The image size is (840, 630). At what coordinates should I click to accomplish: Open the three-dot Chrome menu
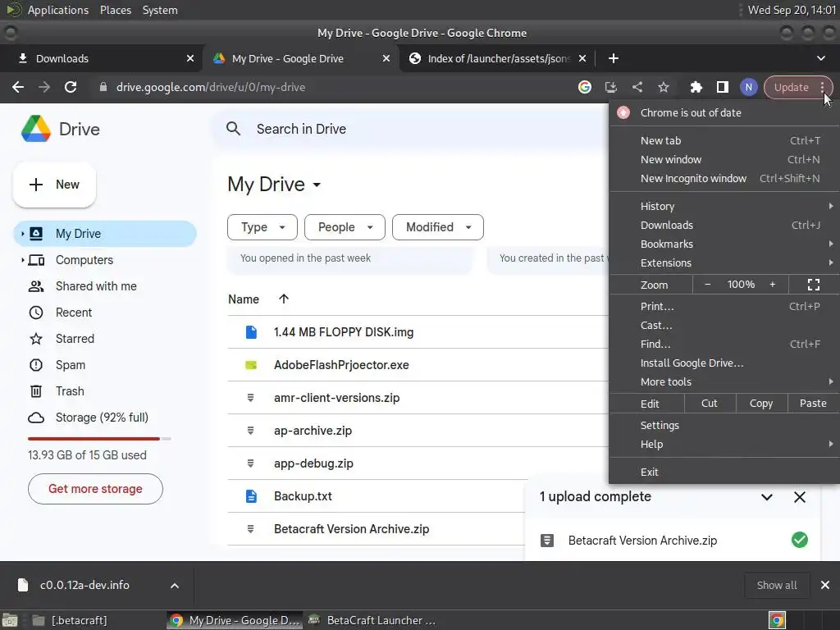(x=822, y=87)
